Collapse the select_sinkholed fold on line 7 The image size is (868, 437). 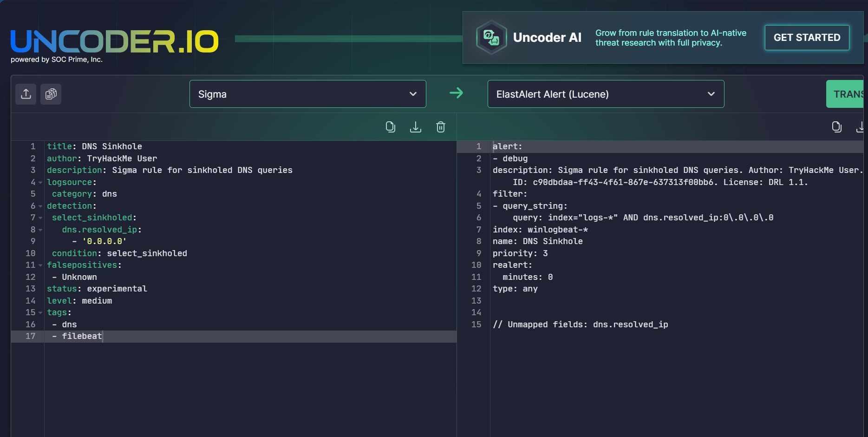click(40, 218)
